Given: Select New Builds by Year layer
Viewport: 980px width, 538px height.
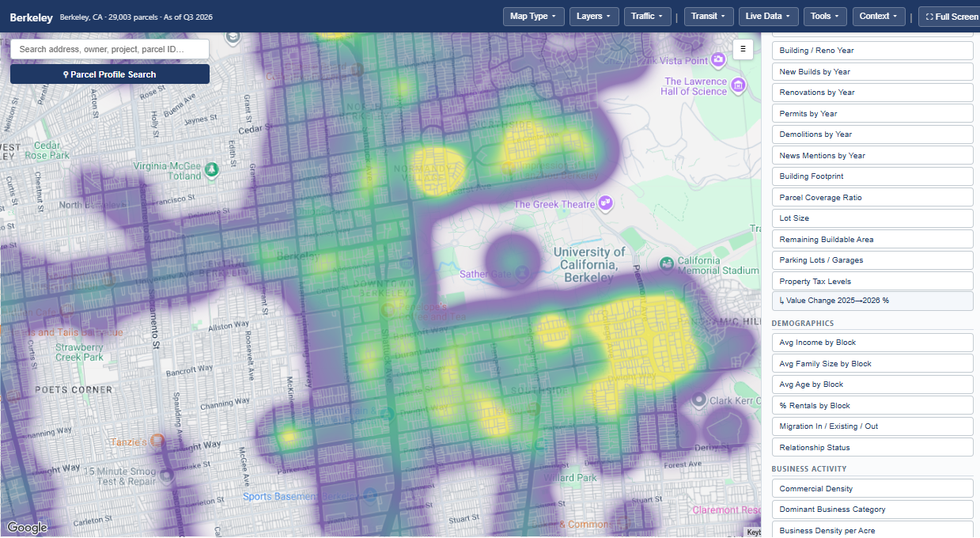Looking at the screenshot, I should tap(872, 71).
